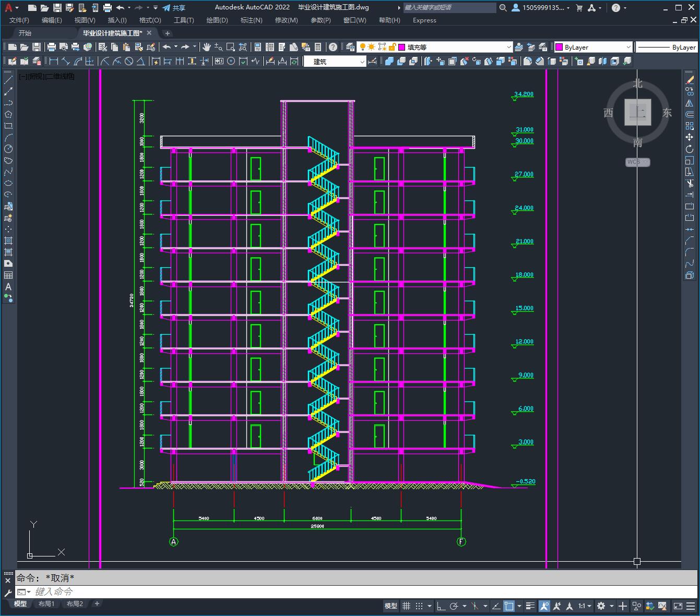Click the Save icon in quick access toolbar
The image size is (700, 616).
coord(57,7)
